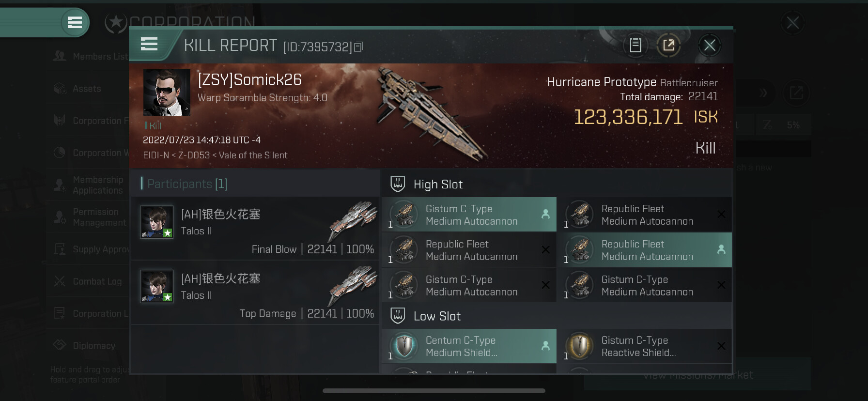
Task: Open the green main menu button
Action: point(75,22)
